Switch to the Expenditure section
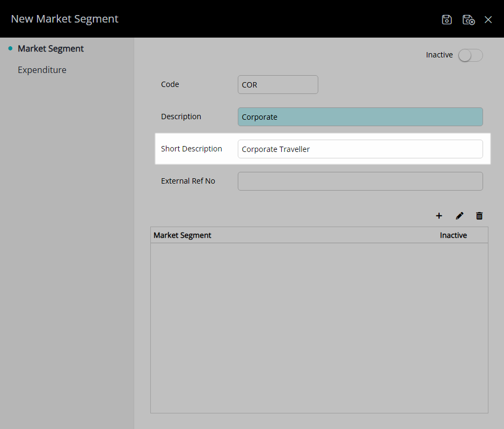 [42, 70]
